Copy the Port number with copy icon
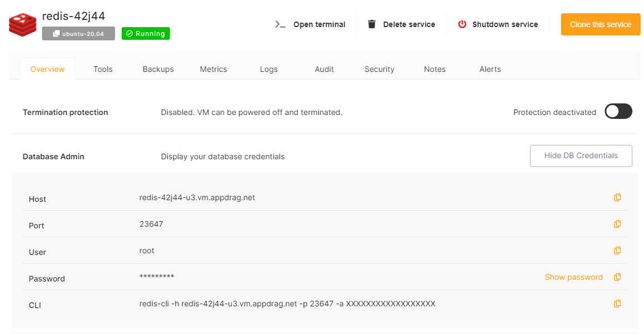 coord(617,224)
